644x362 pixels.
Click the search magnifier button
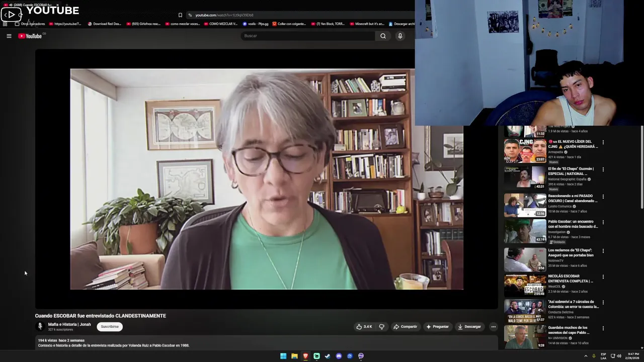pyautogui.click(x=383, y=36)
